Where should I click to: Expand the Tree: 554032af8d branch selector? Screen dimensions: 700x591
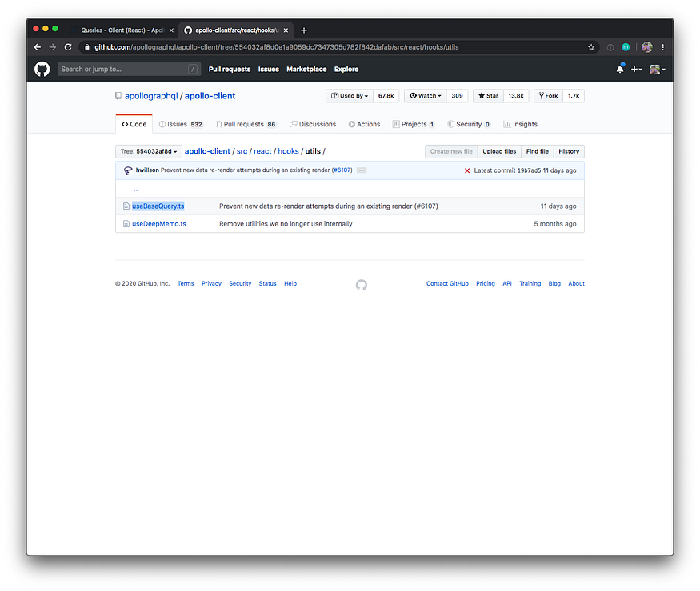pos(149,151)
